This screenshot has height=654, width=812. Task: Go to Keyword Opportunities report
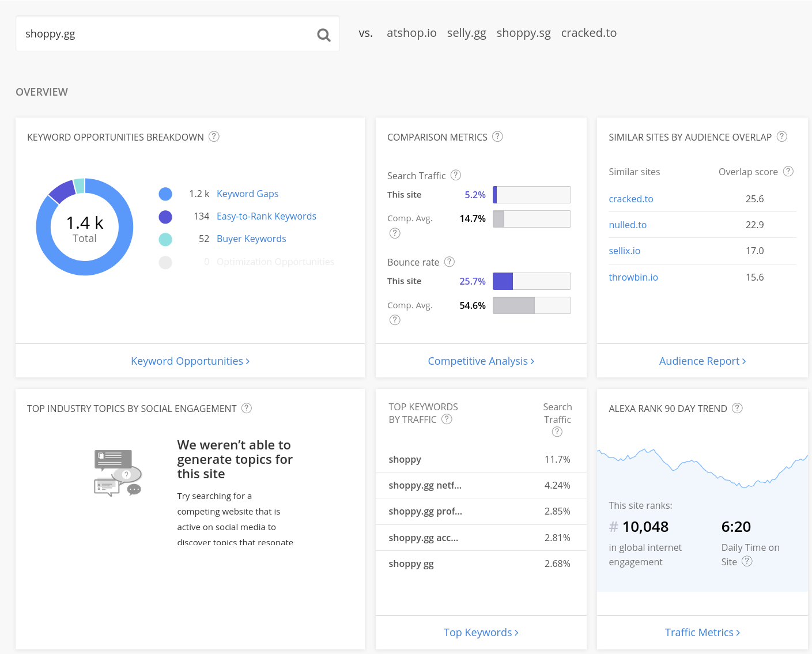coord(190,361)
